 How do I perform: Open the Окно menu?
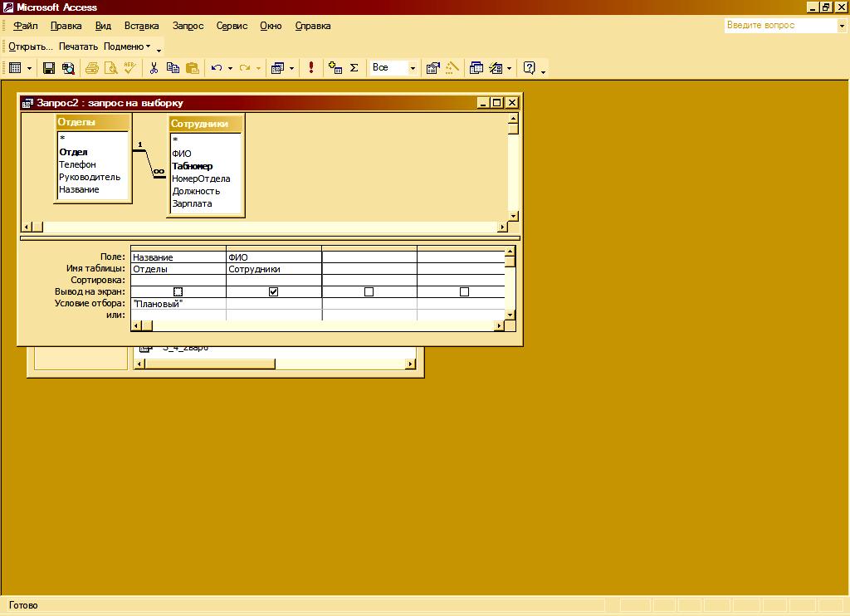(271, 26)
